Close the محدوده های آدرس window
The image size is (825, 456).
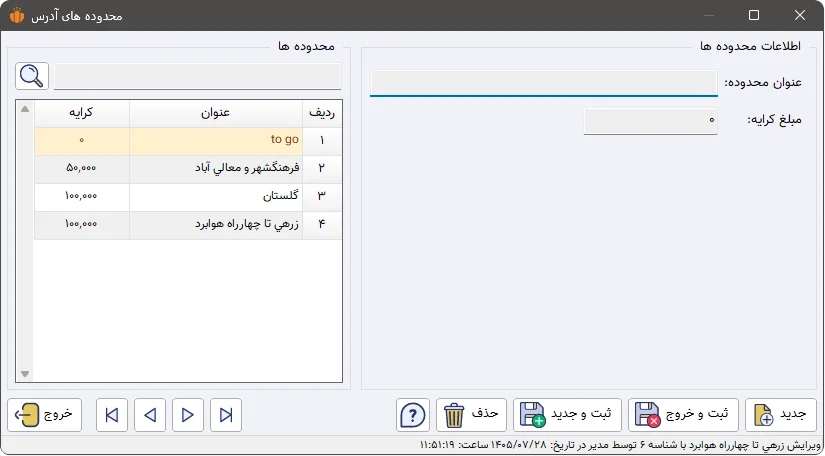(800, 15)
